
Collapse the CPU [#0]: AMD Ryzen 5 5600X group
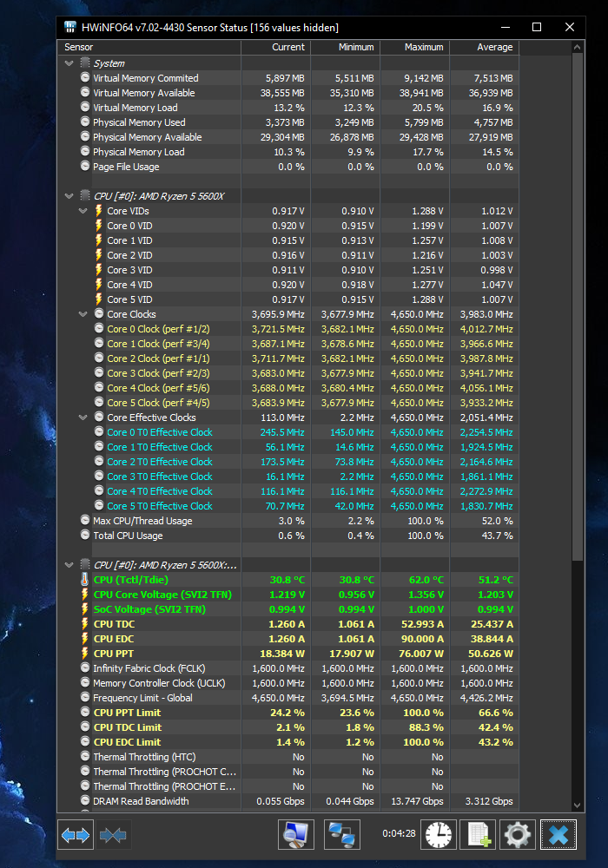coord(69,196)
